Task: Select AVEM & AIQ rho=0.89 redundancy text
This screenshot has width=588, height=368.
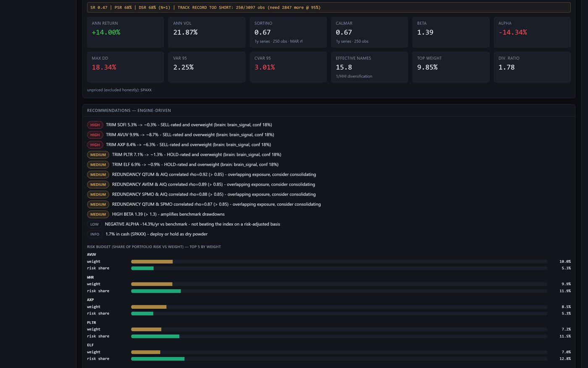Action: tap(213, 185)
